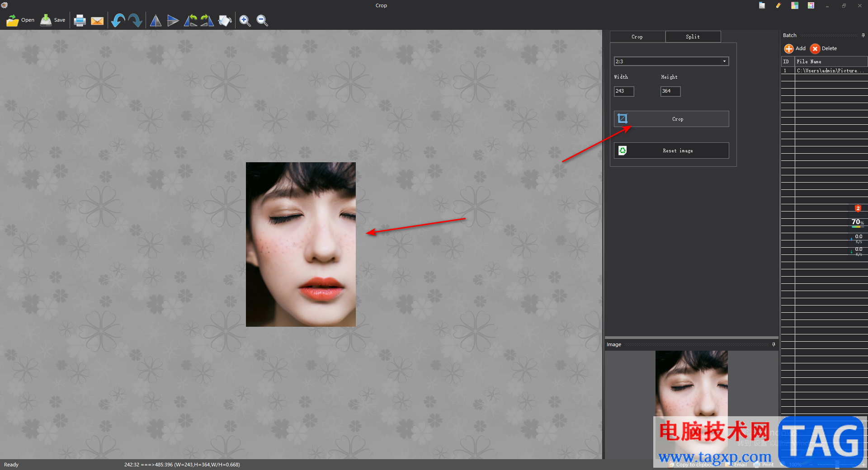Click the Ready status text

[11, 465]
